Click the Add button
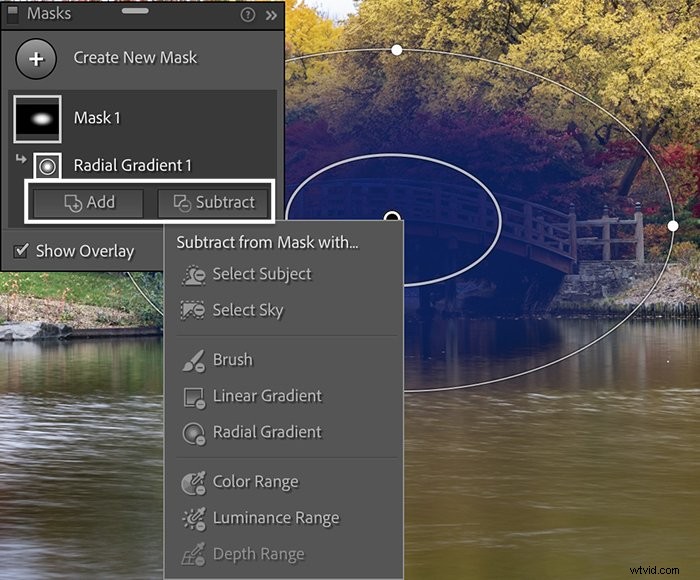The width and height of the screenshot is (700, 580). (88, 202)
